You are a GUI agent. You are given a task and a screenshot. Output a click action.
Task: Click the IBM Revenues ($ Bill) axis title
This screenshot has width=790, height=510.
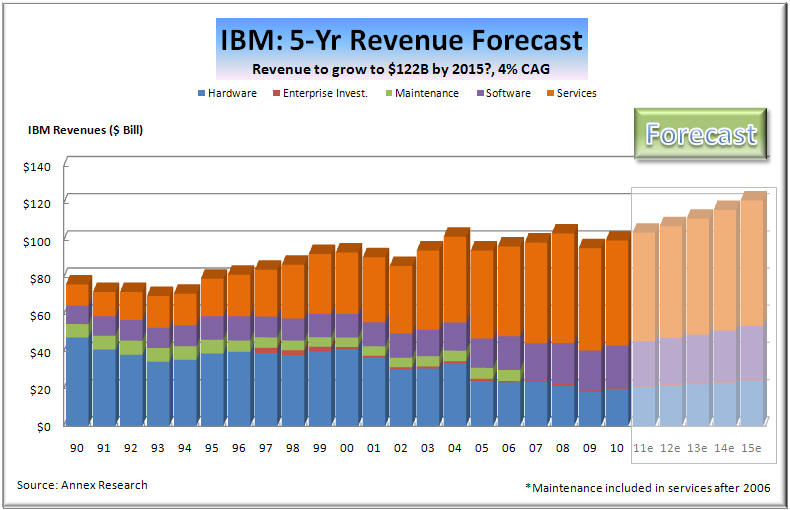86,130
